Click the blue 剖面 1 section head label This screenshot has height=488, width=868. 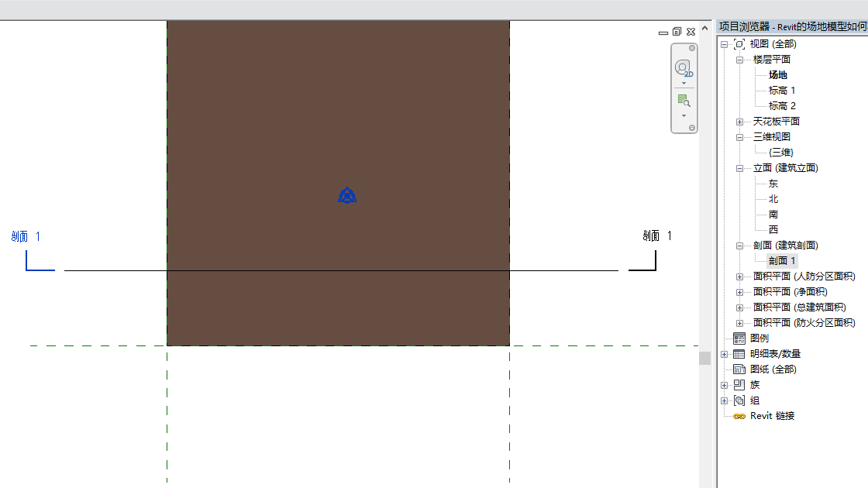(26, 237)
